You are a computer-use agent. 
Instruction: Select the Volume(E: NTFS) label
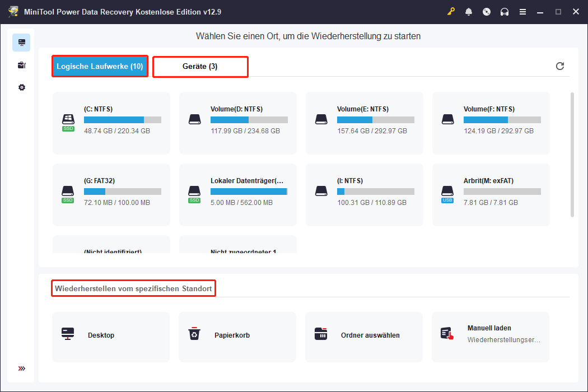coord(363,109)
